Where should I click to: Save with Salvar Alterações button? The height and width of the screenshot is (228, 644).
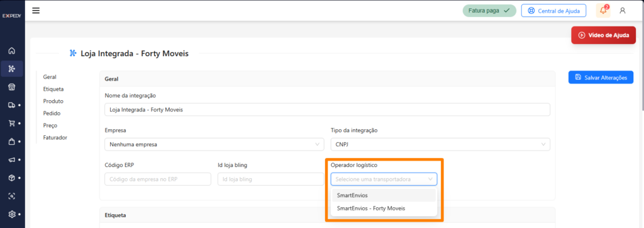pos(601,77)
